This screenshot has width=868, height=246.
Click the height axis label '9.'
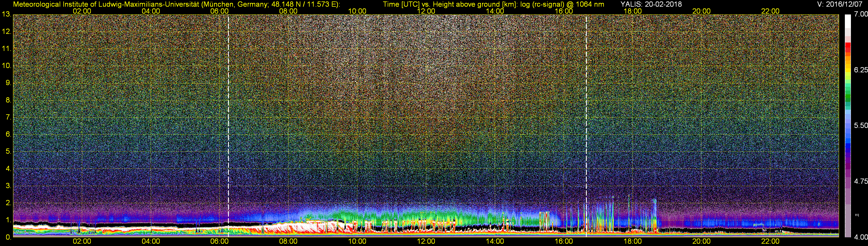coord(8,83)
